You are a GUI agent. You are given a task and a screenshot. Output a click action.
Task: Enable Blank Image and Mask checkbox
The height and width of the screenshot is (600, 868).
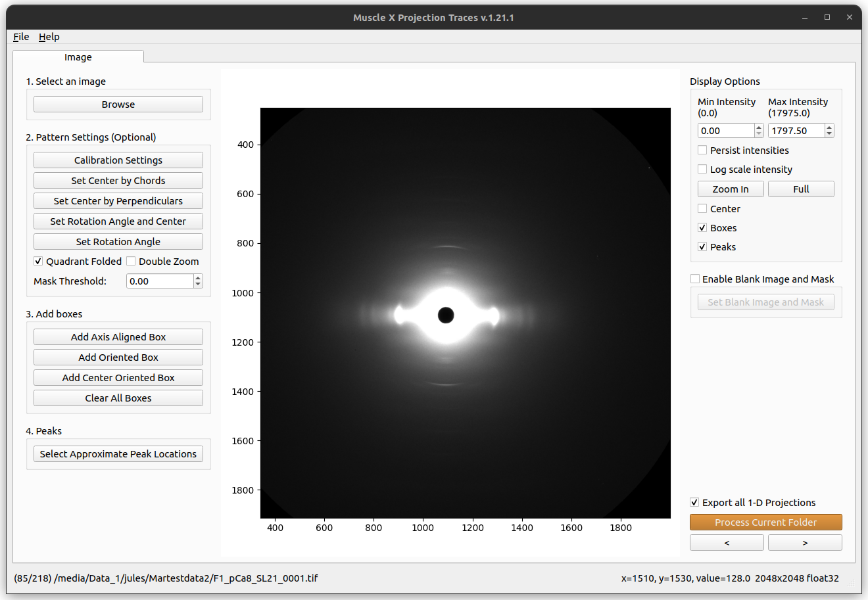click(x=695, y=279)
